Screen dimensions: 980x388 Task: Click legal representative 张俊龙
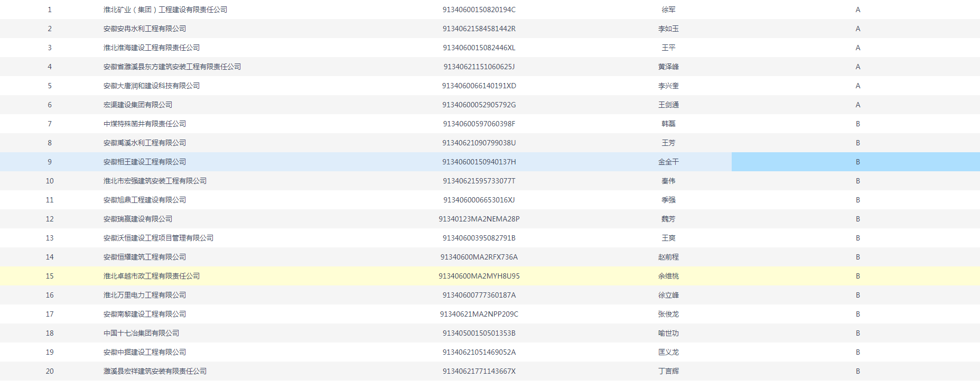(x=668, y=314)
